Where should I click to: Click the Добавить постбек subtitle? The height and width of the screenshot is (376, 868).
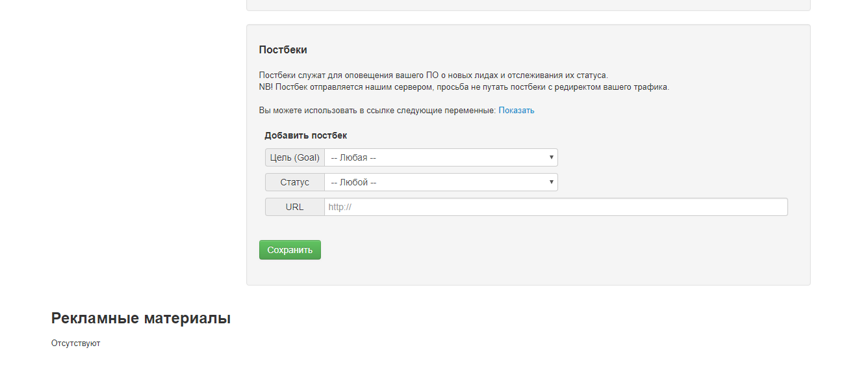point(305,135)
